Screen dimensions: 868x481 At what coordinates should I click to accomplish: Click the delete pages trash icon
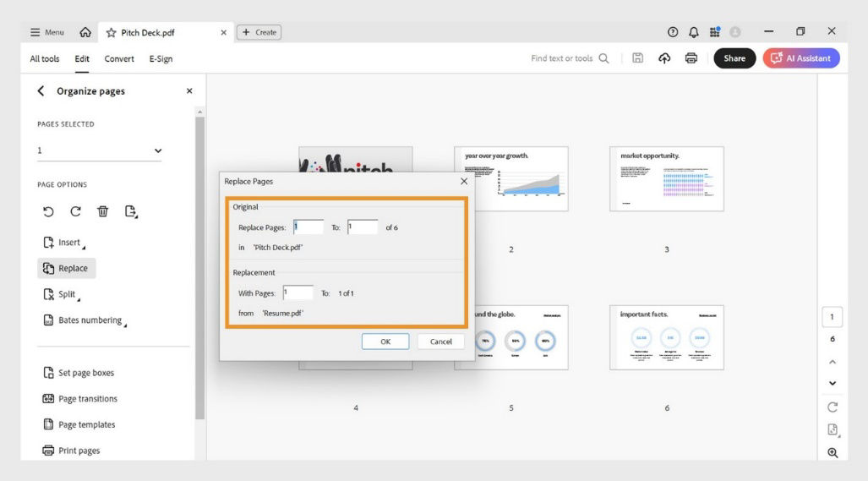click(102, 211)
